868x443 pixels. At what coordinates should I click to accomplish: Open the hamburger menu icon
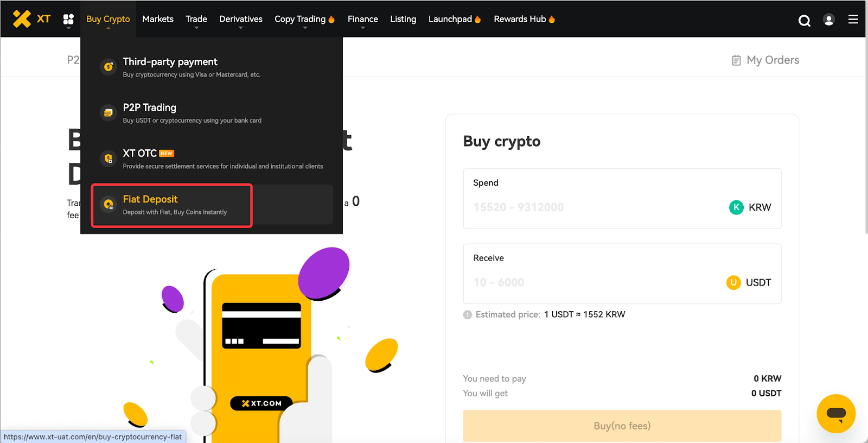(x=853, y=20)
